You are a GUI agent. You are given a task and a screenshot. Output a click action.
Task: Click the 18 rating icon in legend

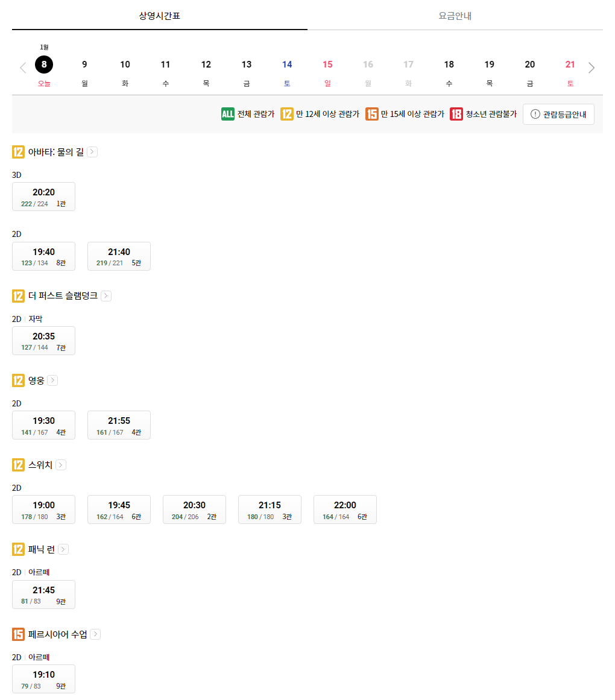(x=456, y=114)
